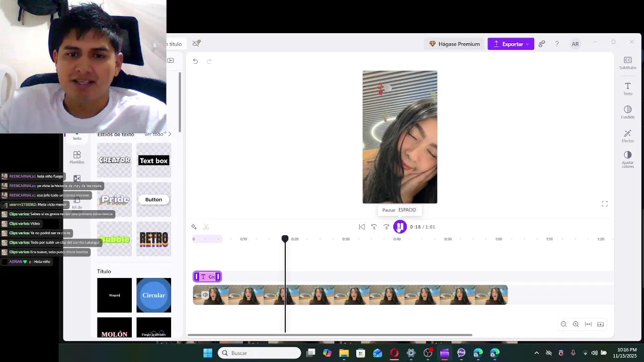Select the RETRO text style
The height and width of the screenshot is (362, 644).
153,239
